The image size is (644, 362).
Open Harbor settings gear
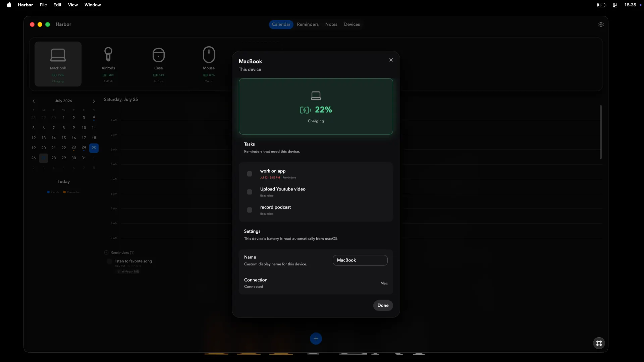click(601, 24)
